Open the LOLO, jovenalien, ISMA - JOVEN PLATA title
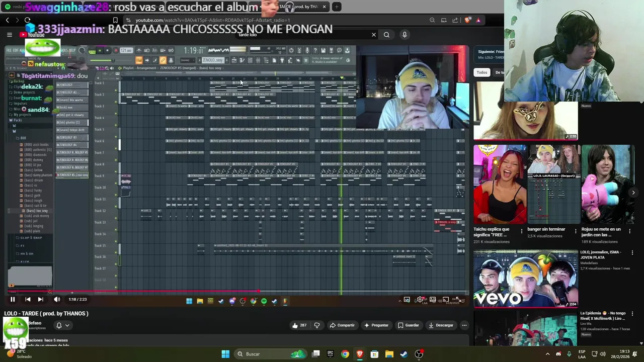The width and height of the screenshot is (644, 362). [x=601, y=254]
